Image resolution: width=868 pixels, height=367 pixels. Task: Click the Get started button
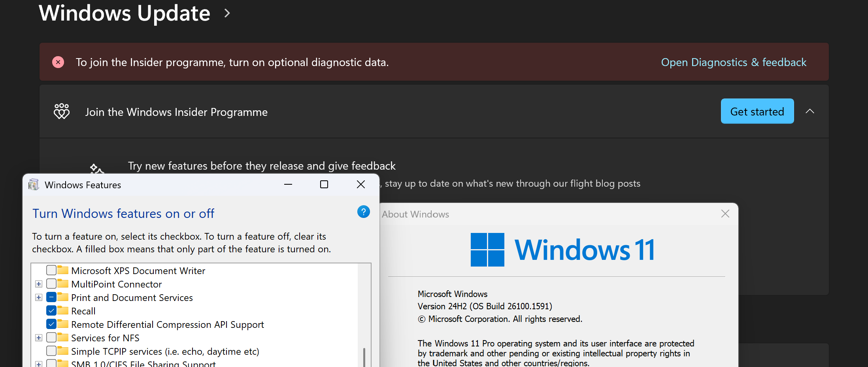tap(757, 112)
